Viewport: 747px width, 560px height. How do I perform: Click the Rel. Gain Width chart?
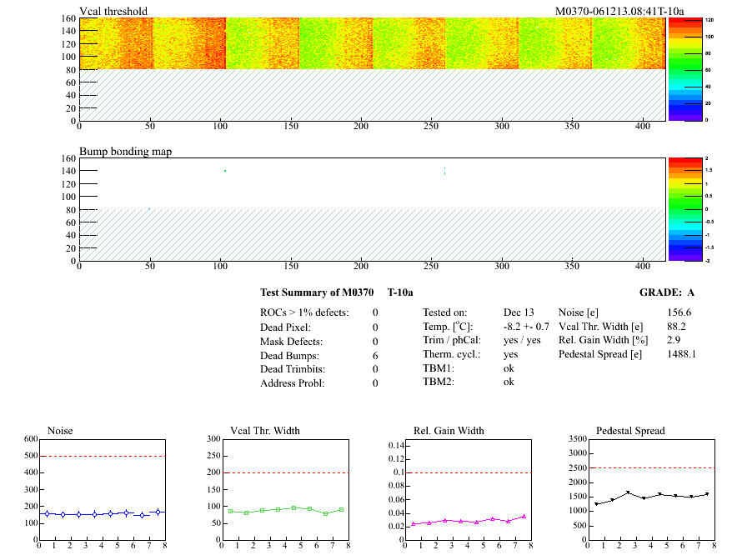coord(467,489)
